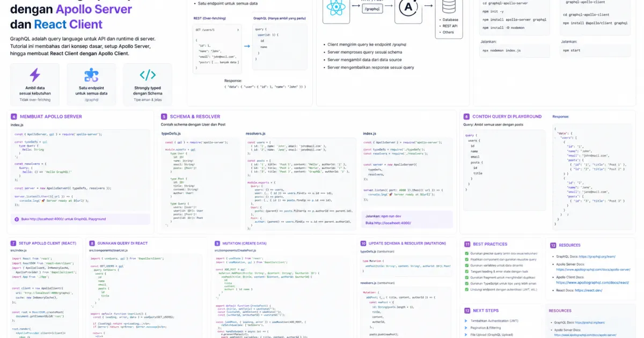The image size is (644, 338).
Task: Click the 'MEMBUAT APOLLO SERVER' heading
Action: point(51,116)
